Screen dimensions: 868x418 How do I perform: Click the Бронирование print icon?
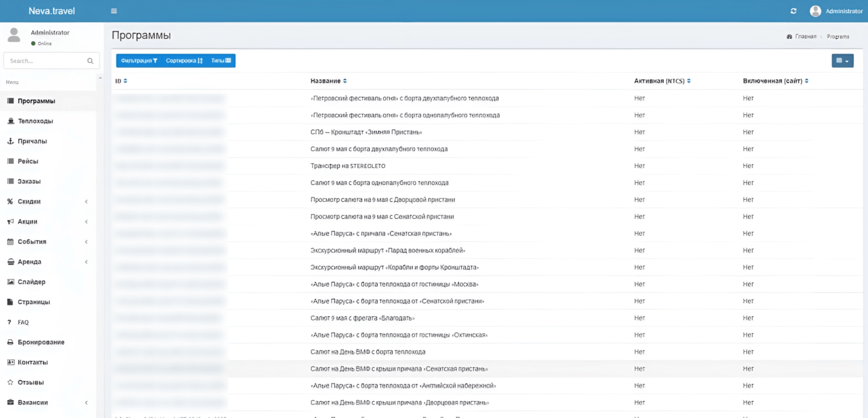coord(10,342)
